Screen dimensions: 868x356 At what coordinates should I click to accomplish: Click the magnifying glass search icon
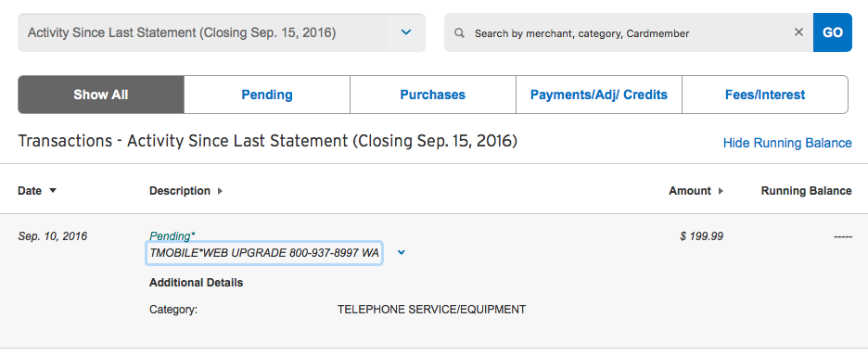coord(459,32)
